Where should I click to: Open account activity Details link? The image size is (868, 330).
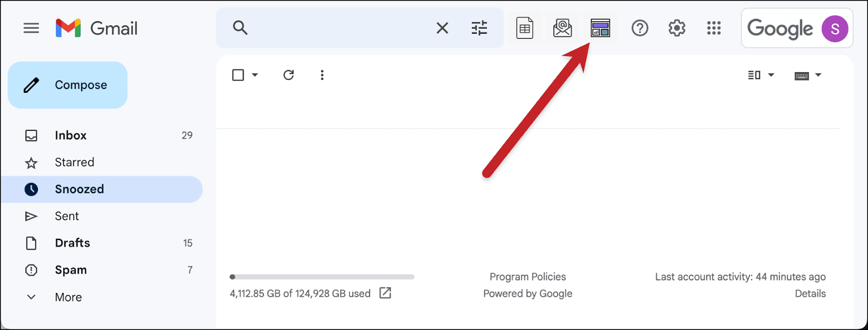810,294
